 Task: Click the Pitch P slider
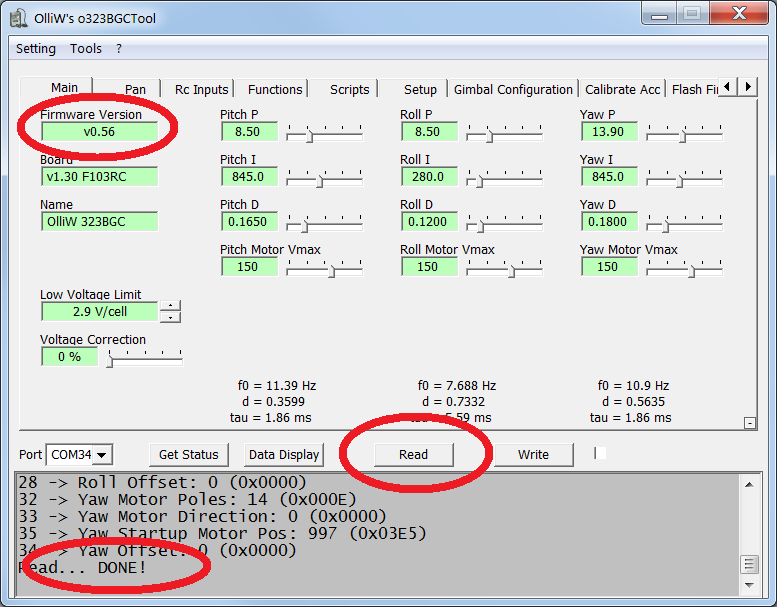point(324,132)
